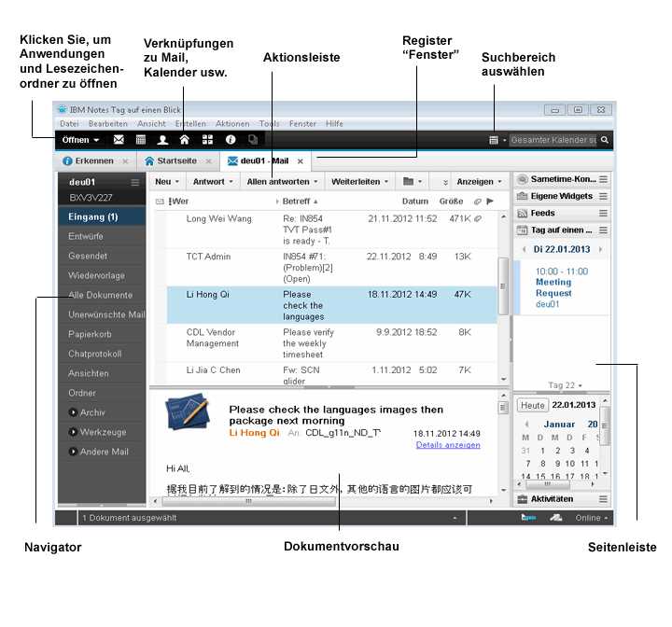672x627 pixels.
Task: Open the Calendar shortcut icon
Action: pos(140,140)
